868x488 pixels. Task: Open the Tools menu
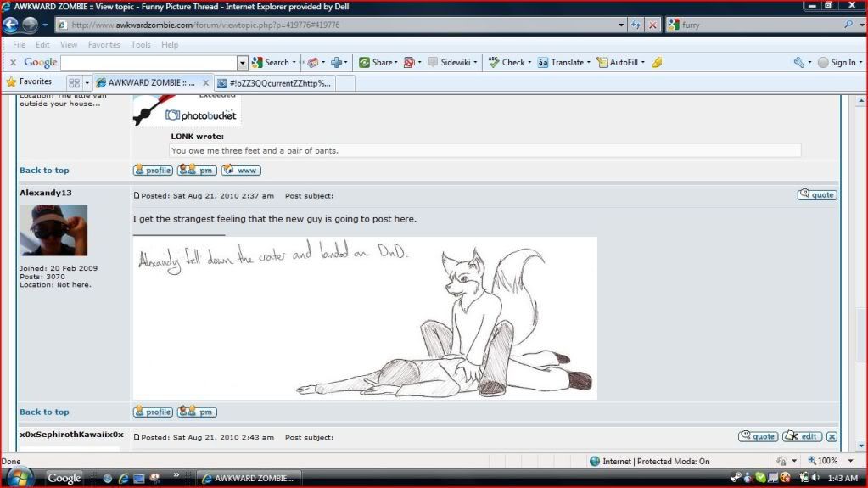[x=141, y=44]
